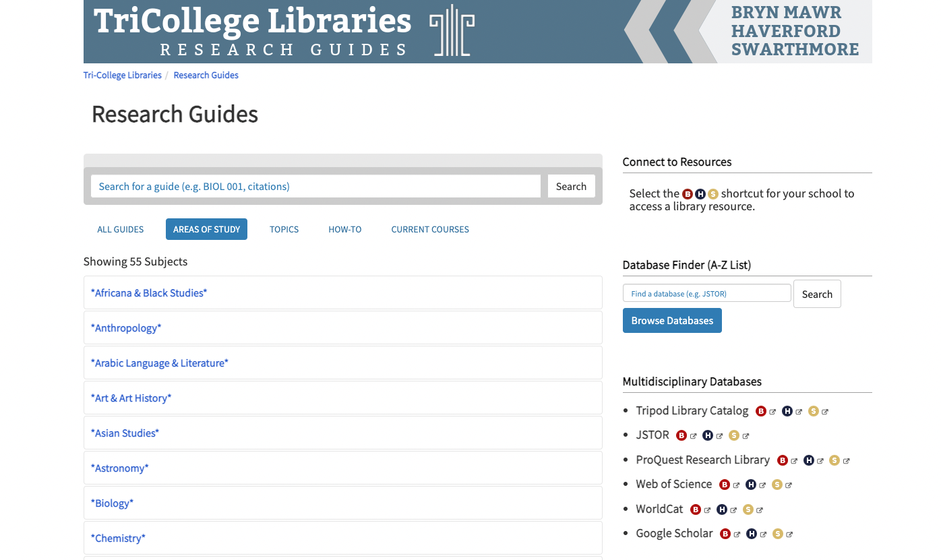The width and height of the screenshot is (941, 560).
Task: Open the Current Courses tab
Action: (430, 229)
